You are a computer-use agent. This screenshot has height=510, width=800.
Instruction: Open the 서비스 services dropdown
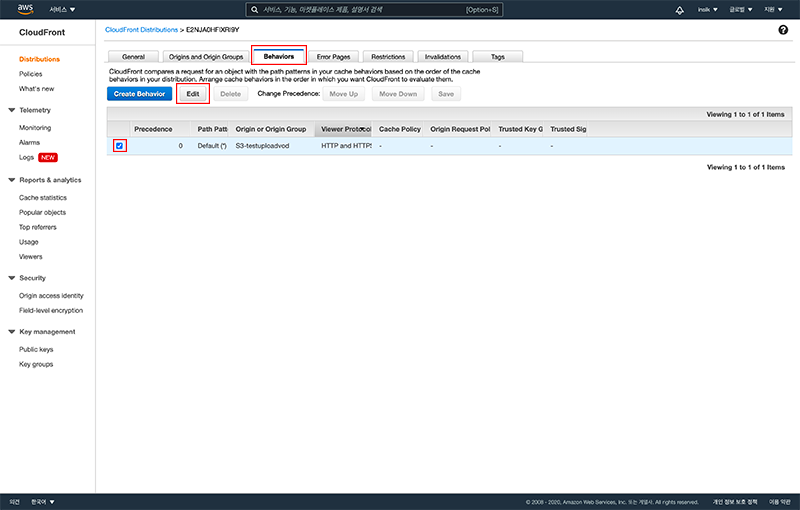click(62, 9)
